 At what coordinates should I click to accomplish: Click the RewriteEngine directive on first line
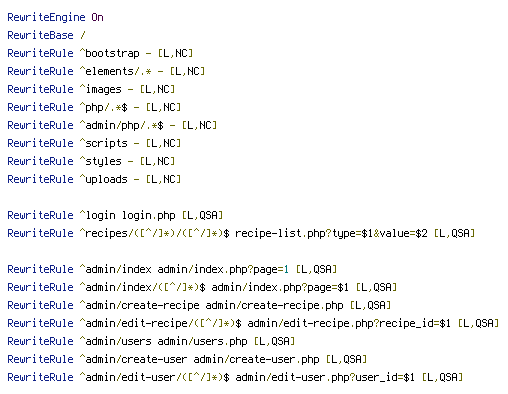[46, 17]
